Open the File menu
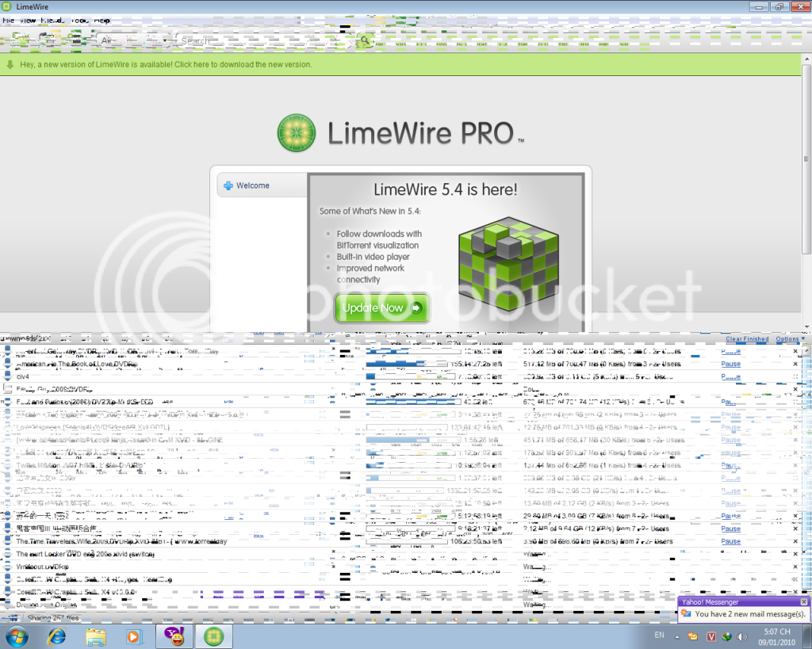Viewport: 812px width, 649px height. 8,20
